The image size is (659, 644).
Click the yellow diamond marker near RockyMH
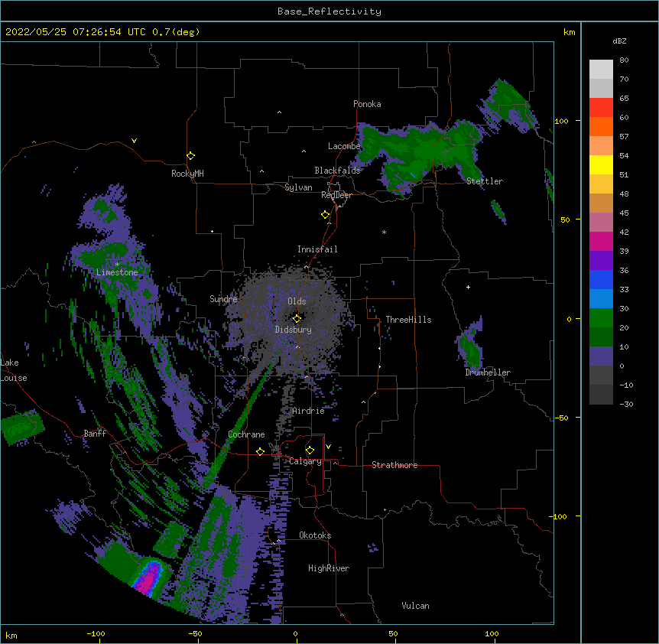[190, 156]
